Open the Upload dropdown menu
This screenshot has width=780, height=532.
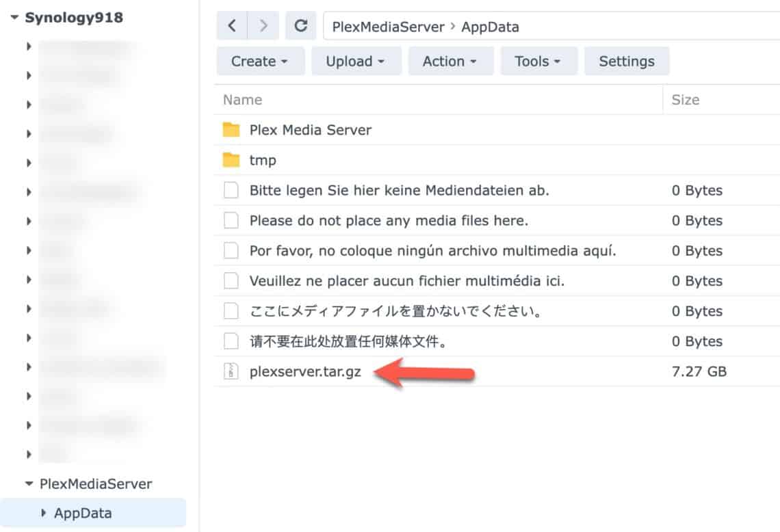coord(356,61)
